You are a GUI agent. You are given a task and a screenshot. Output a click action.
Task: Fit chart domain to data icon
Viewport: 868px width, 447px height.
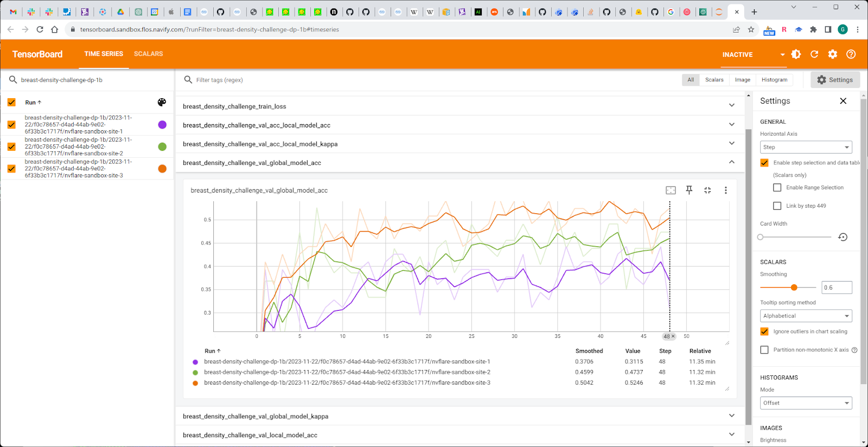671,190
